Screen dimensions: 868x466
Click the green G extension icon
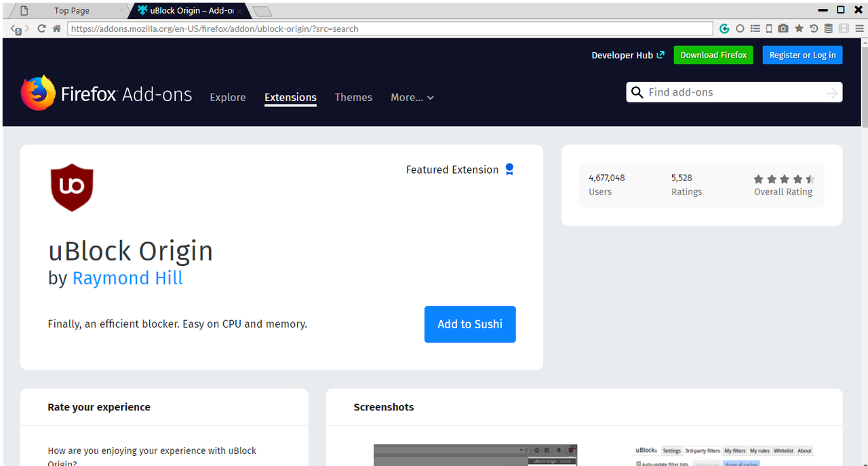[x=724, y=28]
